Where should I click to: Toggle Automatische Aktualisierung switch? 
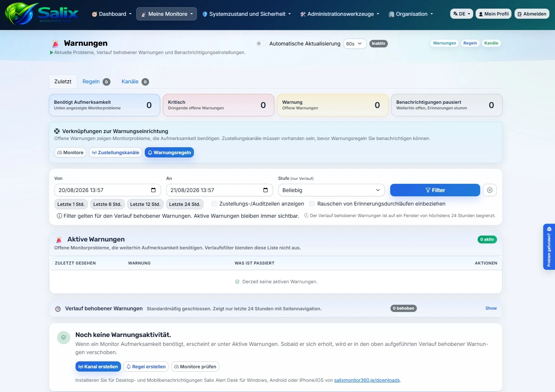pyautogui.click(x=261, y=43)
